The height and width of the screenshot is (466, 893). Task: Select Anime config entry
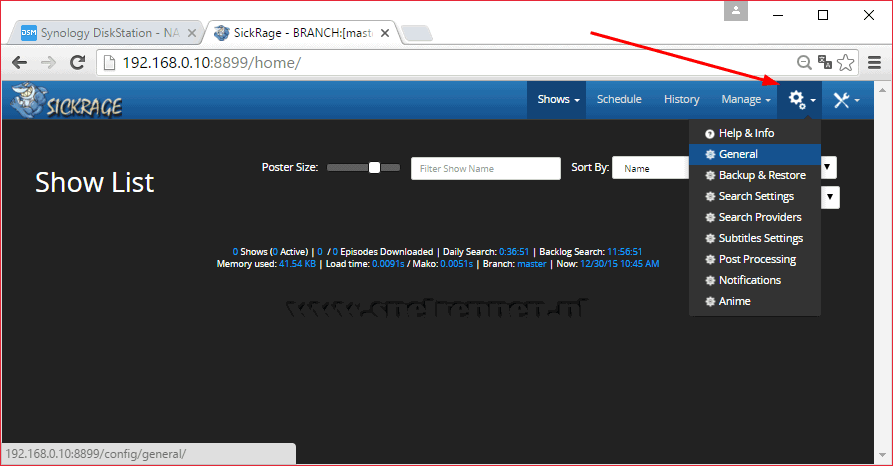pyautogui.click(x=755, y=301)
